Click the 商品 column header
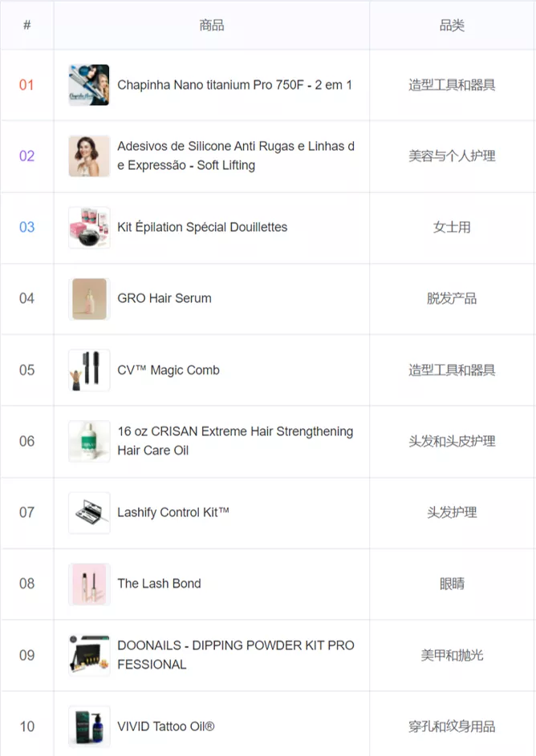The image size is (536, 756). coord(212,25)
